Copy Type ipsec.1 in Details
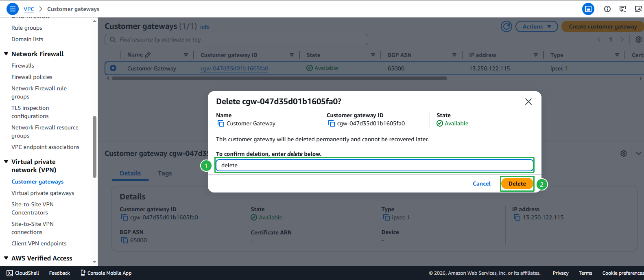 (386, 217)
